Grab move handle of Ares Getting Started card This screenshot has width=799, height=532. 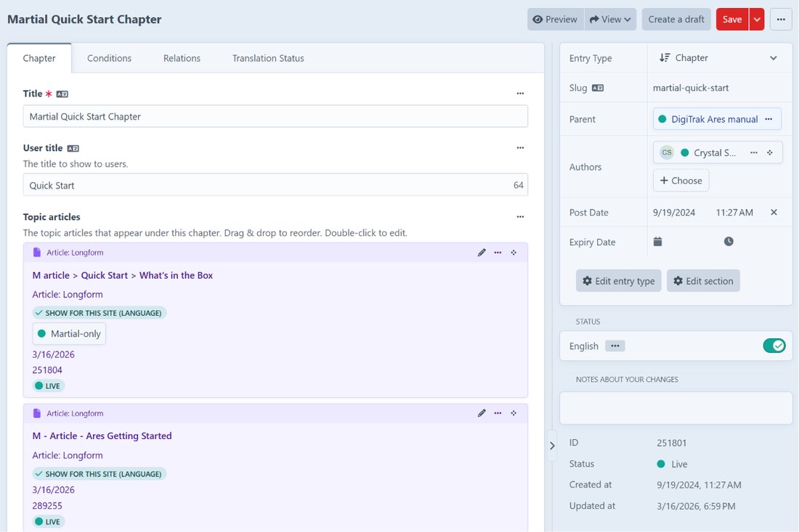coord(514,414)
